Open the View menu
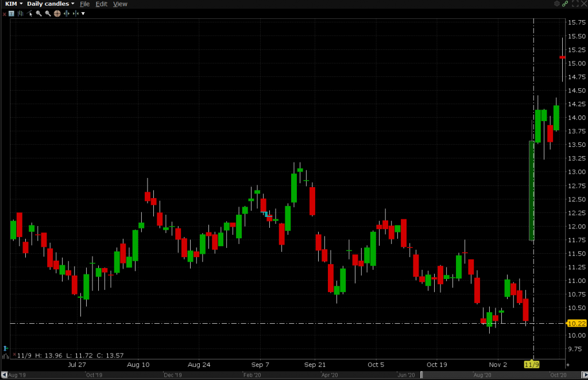 120,4
